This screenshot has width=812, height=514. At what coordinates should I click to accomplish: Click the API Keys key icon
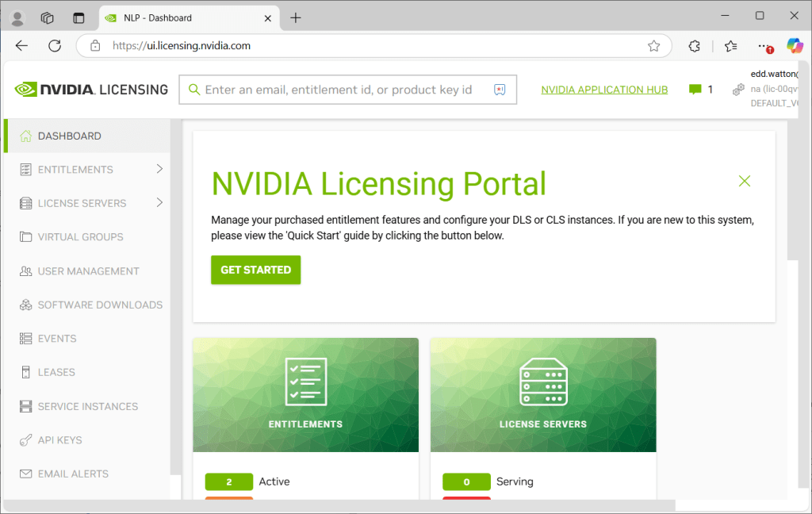pos(25,440)
